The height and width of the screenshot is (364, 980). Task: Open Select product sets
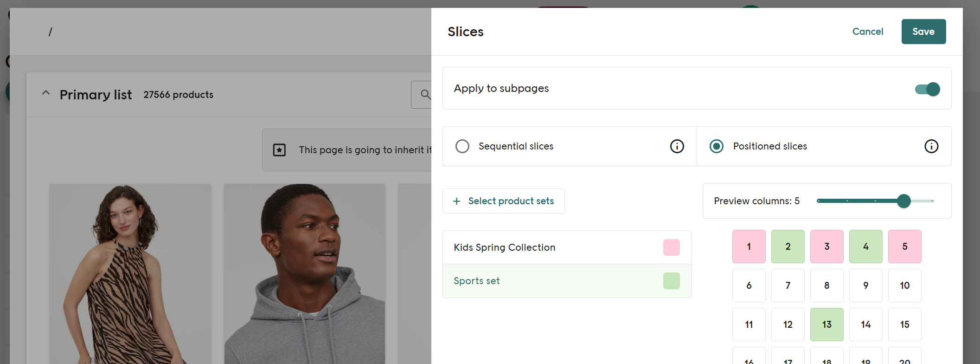coord(511,201)
